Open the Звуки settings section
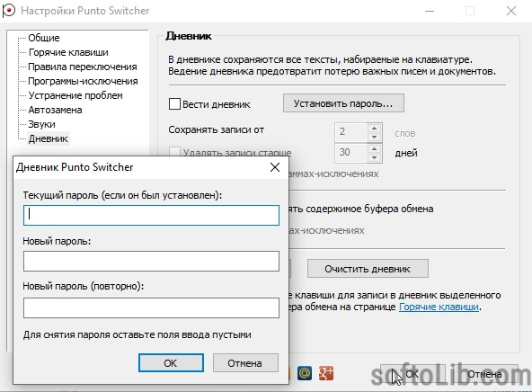 pos(41,124)
